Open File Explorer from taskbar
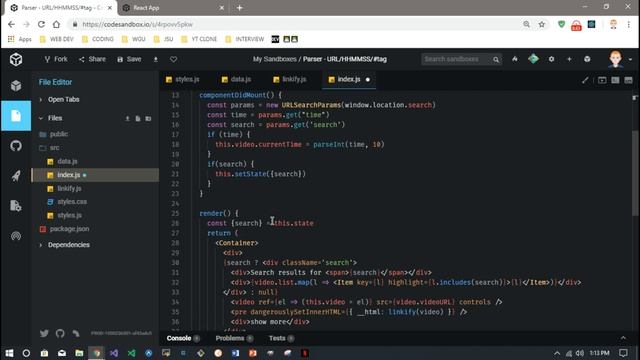This screenshot has height=360, width=640. [79, 353]
